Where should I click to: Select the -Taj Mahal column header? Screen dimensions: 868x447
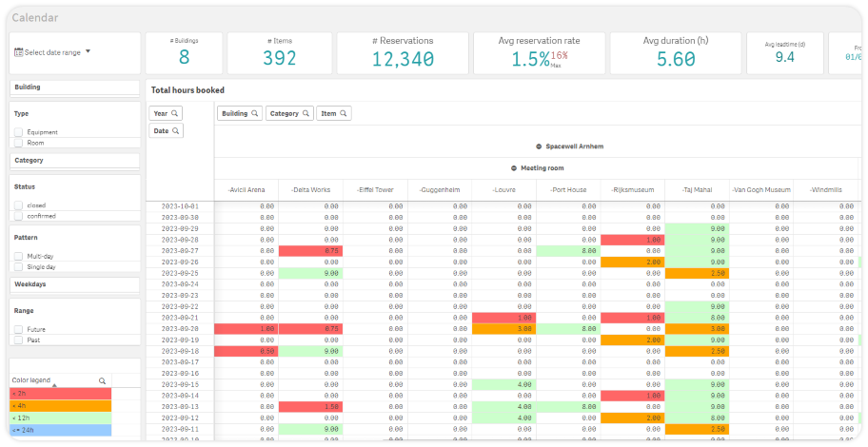[697, 190]
